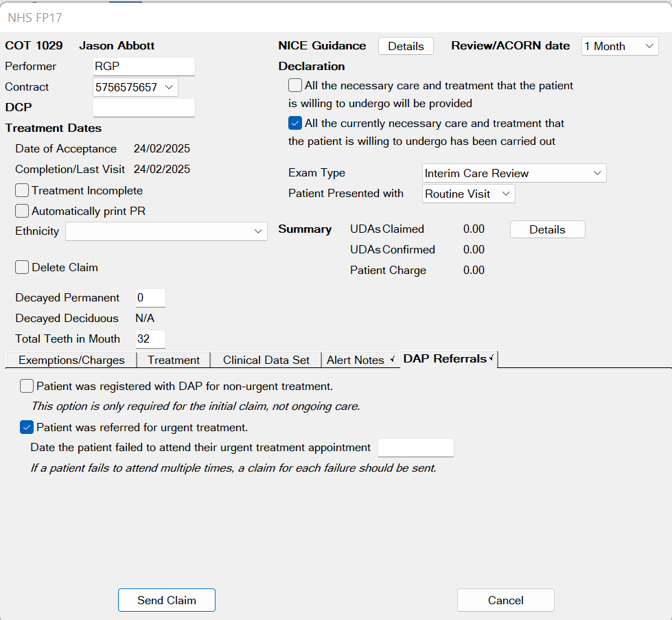This screenshot has height=620, width=672.
Task: Switch to the Treatment tab
Action: (x=174, y=360)
